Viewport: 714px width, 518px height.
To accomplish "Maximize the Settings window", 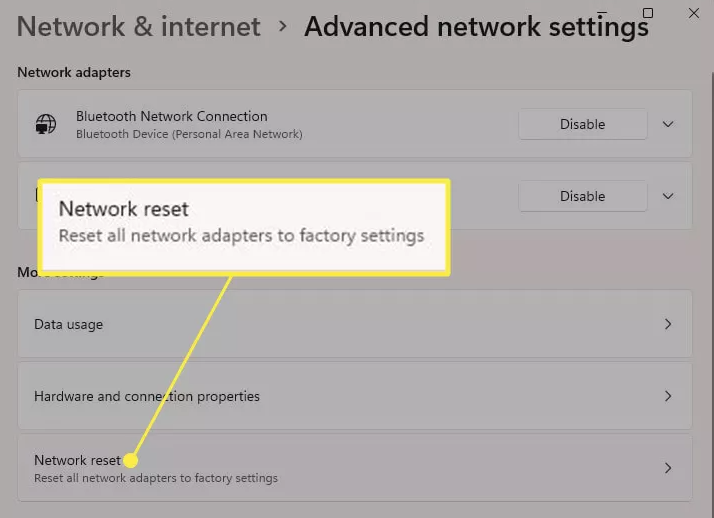I will point(648,13).
